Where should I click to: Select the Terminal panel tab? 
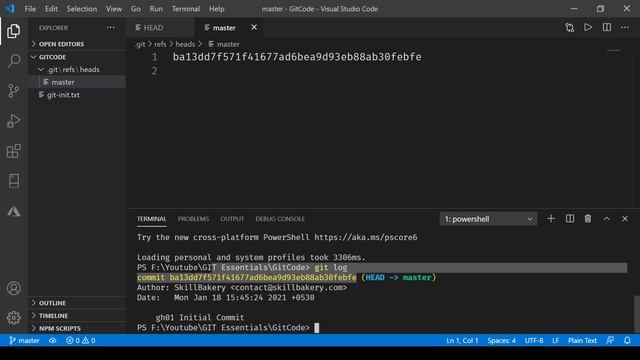(x=151, y=219)
